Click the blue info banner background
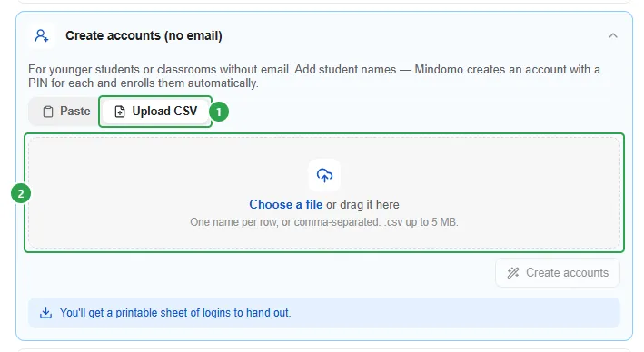The height and width of the screenshot is (352, 644). (x=451, y=313)
